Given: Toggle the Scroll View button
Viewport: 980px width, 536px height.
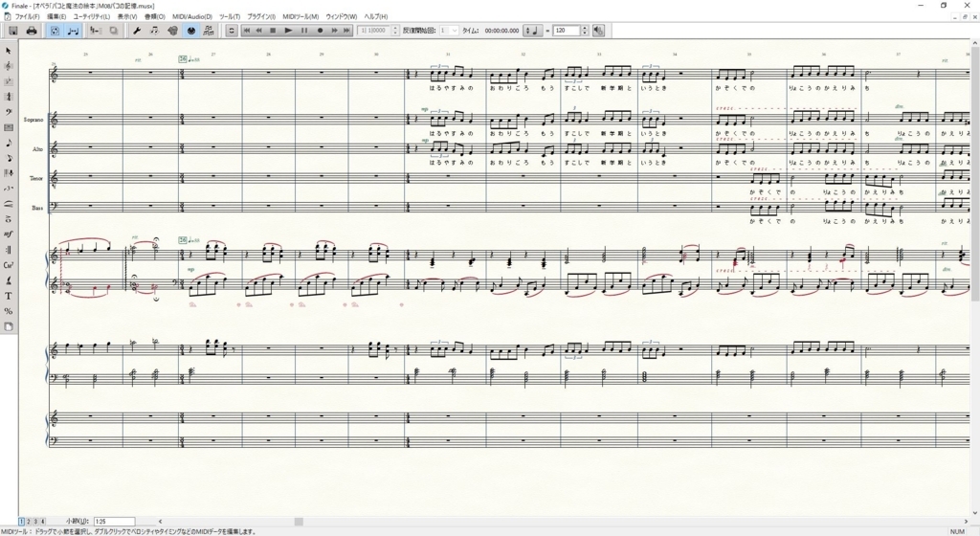Looking at the screenshot, I should tap(55, 31).
